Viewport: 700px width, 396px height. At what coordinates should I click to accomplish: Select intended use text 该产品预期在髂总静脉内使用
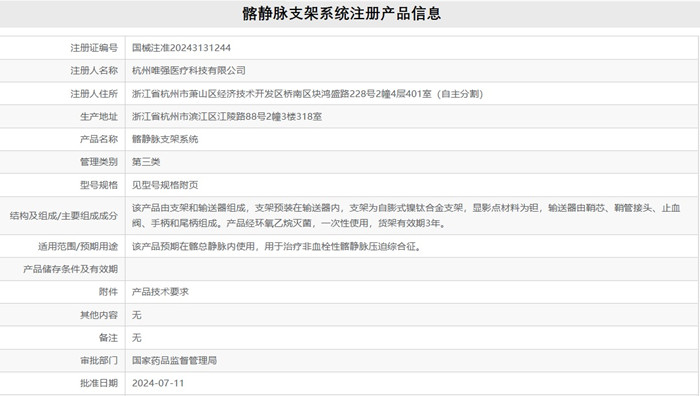pos(276,246)
